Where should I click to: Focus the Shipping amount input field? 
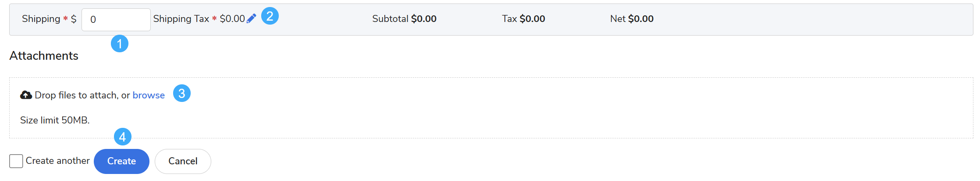coord(116,20)
